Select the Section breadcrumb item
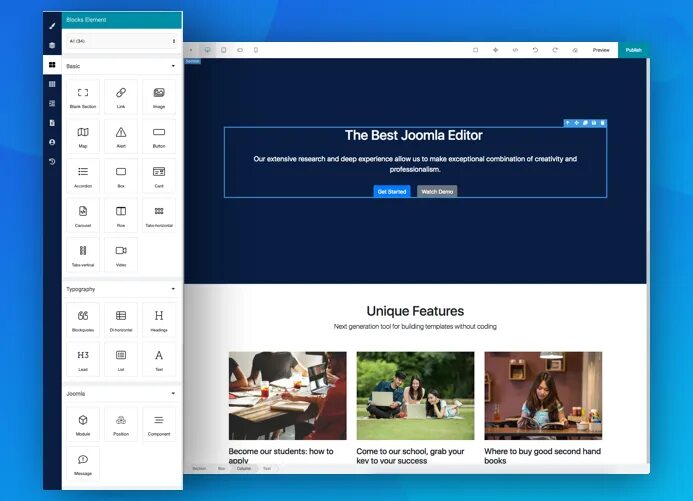 [x=199, y=468]
